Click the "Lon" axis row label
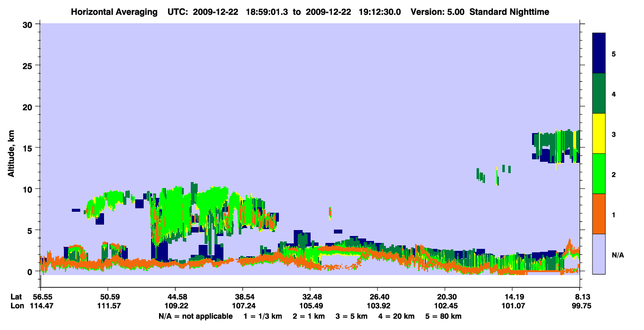Viewport: 644px width, 330px height. click(16, 306)
